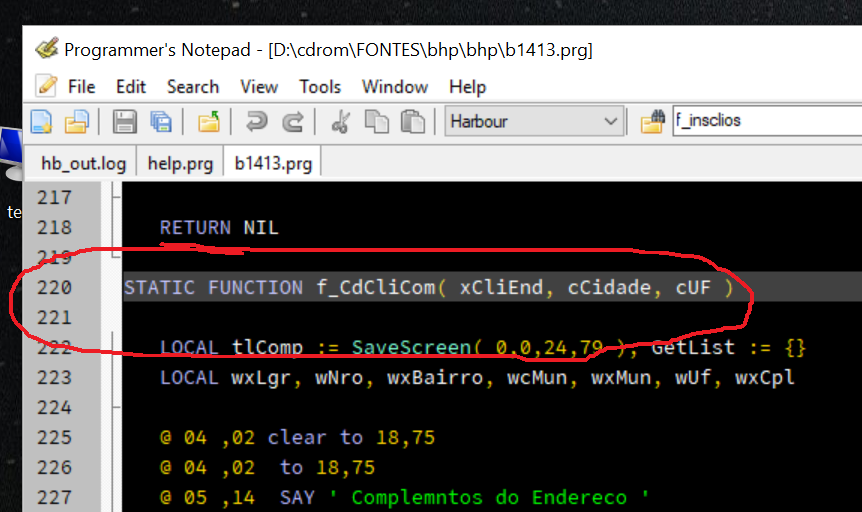
Task: Cut selection with the scissors icon
Action: pyautogui.click(x=341, y=122)
